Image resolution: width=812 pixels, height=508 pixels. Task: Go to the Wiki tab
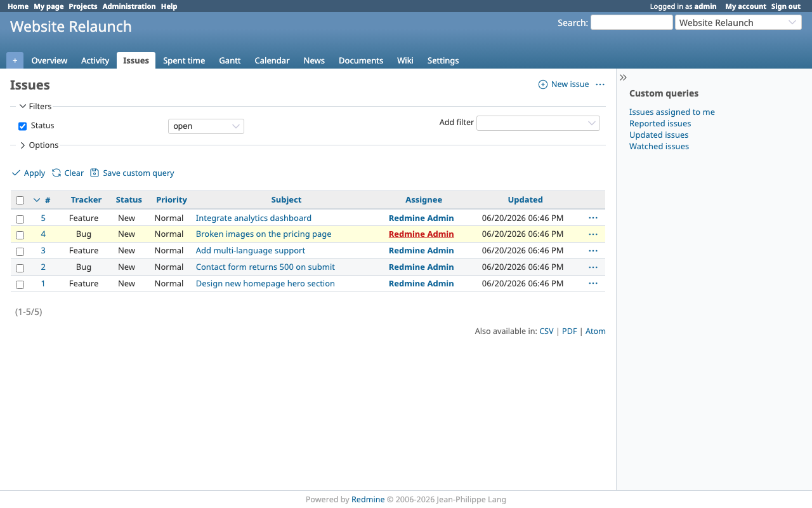[x=405, y=60]
